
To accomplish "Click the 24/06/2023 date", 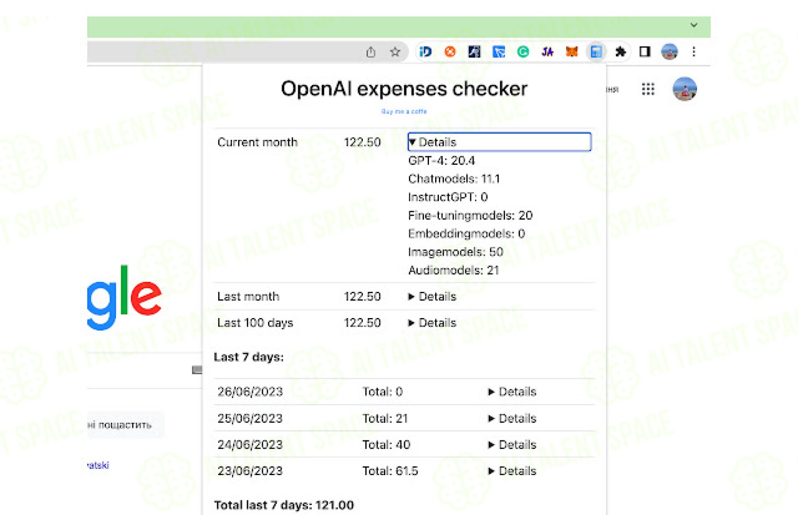I will (250, 445).
